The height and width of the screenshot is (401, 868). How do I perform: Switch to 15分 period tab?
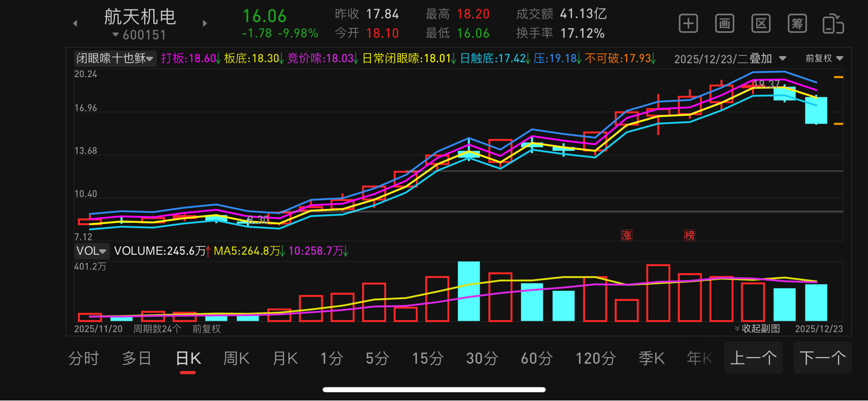click(427, 358)
